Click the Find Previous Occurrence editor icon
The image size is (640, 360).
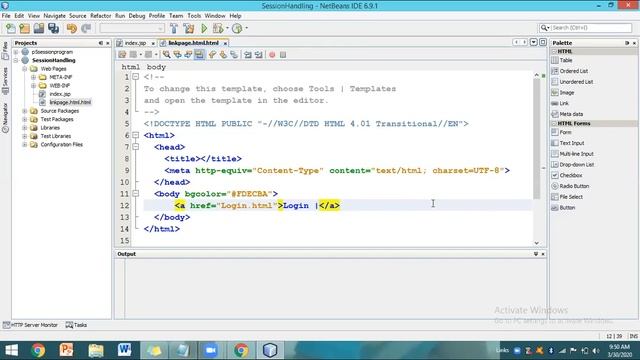pos(177,55)
